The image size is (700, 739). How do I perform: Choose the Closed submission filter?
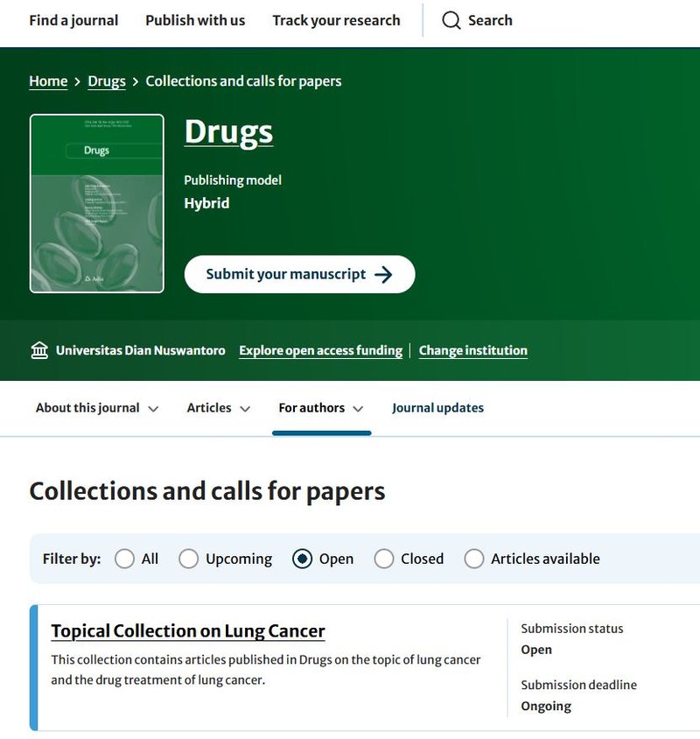pyautogui.click(x=384, y=558)
